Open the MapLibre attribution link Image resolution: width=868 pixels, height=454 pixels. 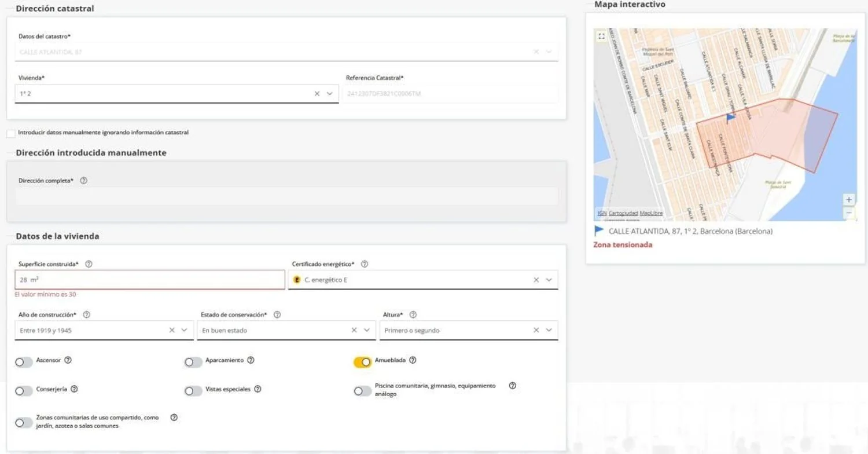651,213
